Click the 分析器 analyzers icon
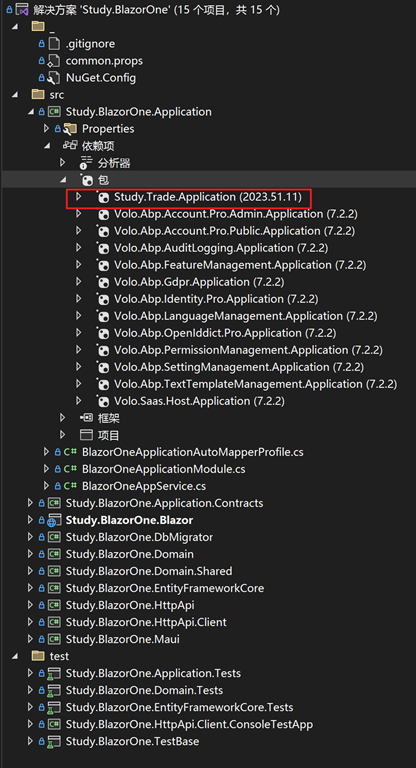The image size is (416, 768). coord(86,163)
